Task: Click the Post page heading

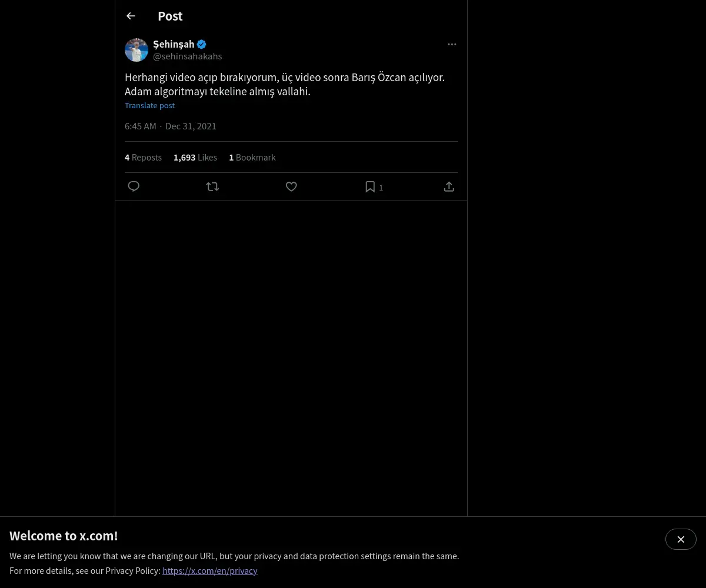Action: click(170, 16)
